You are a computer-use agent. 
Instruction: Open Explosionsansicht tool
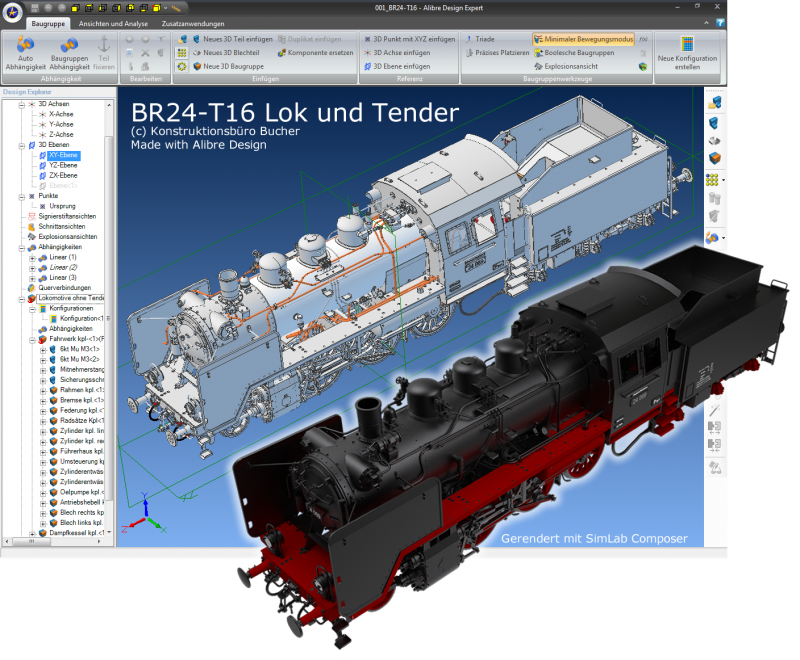[x=566, y=66]
